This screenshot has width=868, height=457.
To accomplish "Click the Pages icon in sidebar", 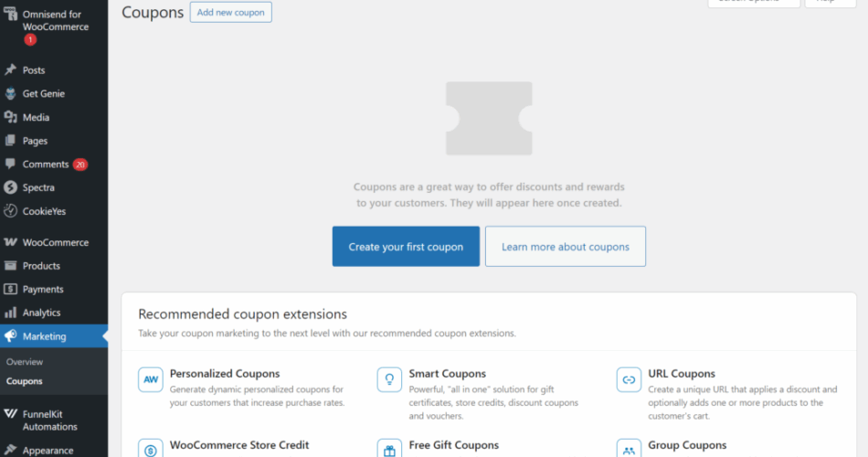I will pos(10,141).
